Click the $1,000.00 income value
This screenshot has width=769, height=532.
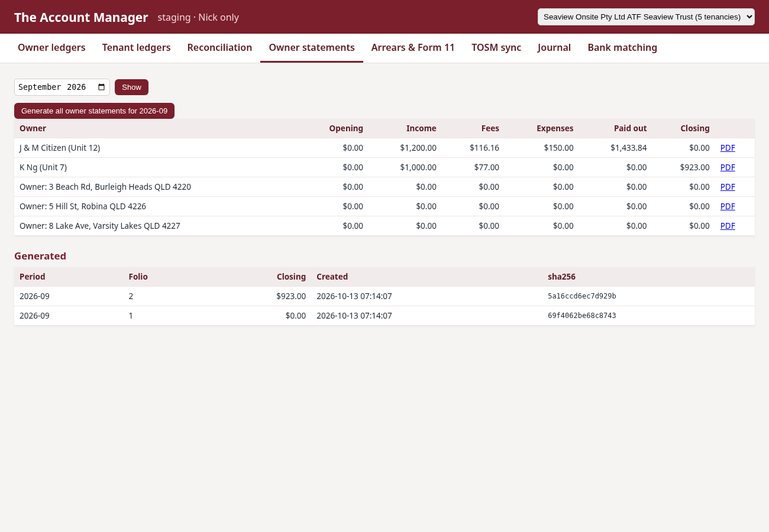point(418,167)
